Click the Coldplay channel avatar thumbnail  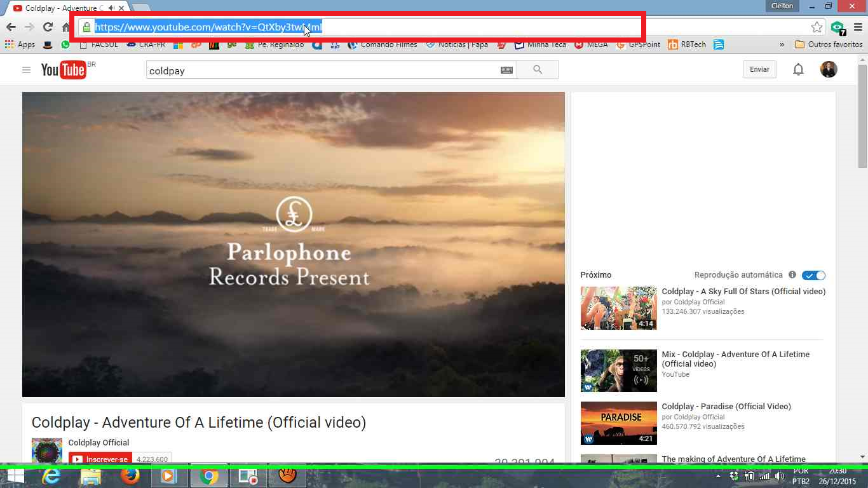(x=47, y=450)
